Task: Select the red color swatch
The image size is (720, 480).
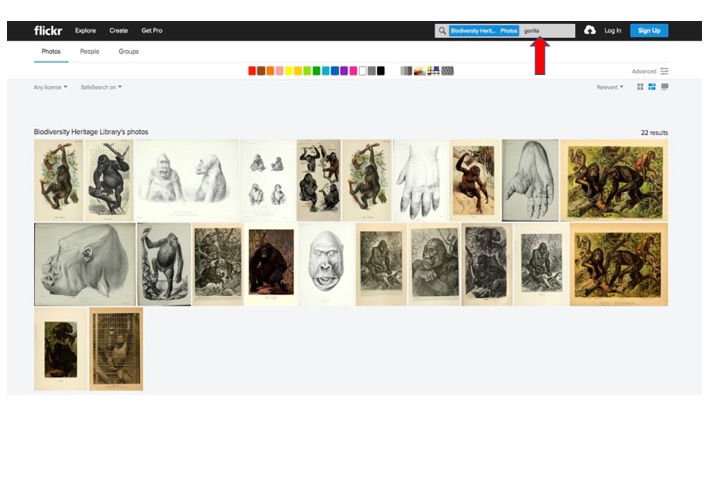Action: (252, 71)
